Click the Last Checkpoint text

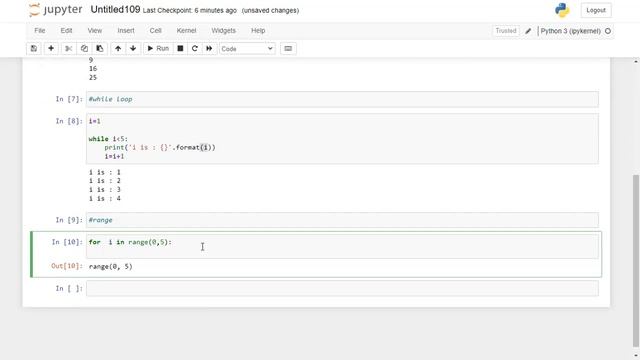point(189,11)
